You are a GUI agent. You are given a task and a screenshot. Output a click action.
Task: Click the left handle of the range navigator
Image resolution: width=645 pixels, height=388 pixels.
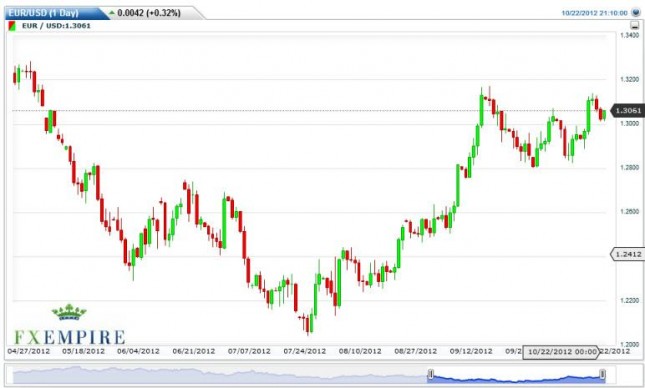pyautogui.click(x=431, y=374)
